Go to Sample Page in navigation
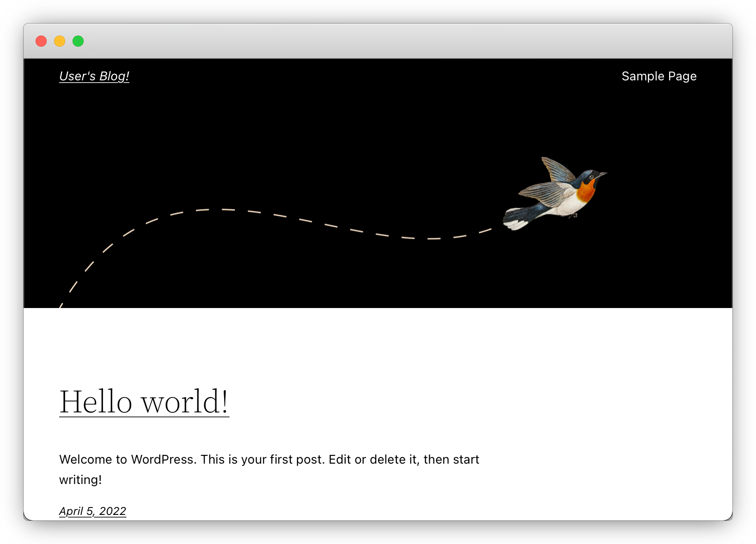 (x=658, y=76)
